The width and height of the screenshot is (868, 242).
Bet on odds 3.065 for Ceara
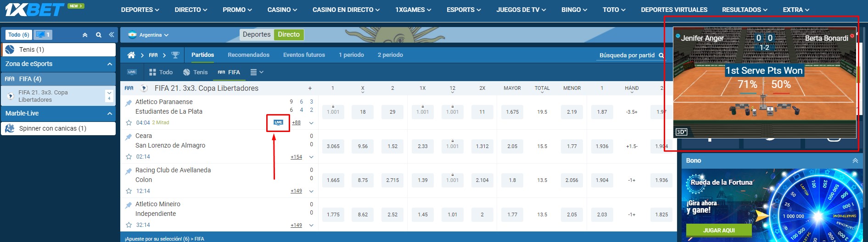tap(333, 146)
